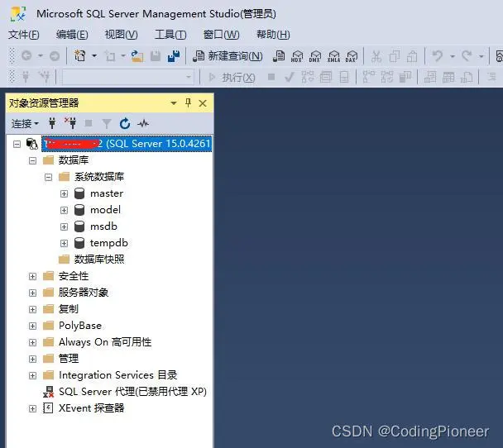
Task: Collapse the SQL Server 15.0.4261 node
Action: 17,144
